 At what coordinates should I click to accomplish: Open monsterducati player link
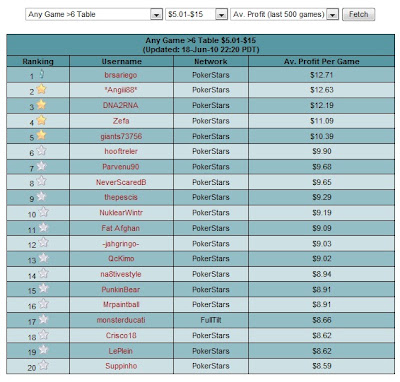[121, 320]
